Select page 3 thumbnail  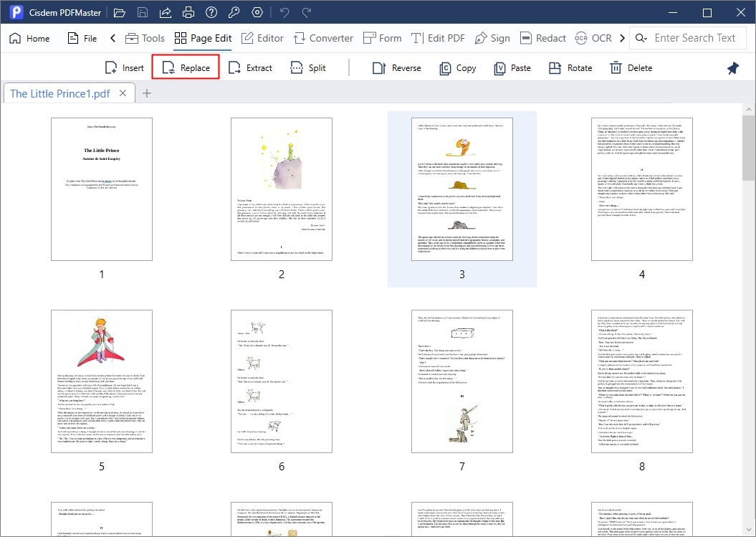(x=462, y=189)
